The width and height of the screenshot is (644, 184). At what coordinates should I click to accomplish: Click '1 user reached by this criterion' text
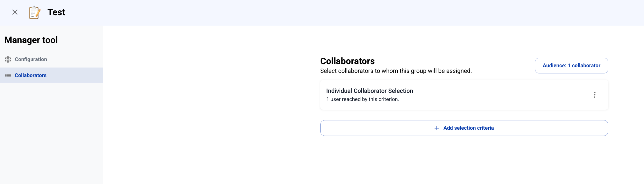point(362,99)
